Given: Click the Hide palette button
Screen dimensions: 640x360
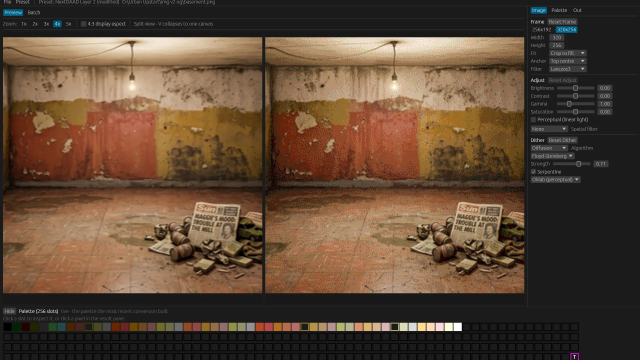Looking at the screenshot, I should click(9, 311).
